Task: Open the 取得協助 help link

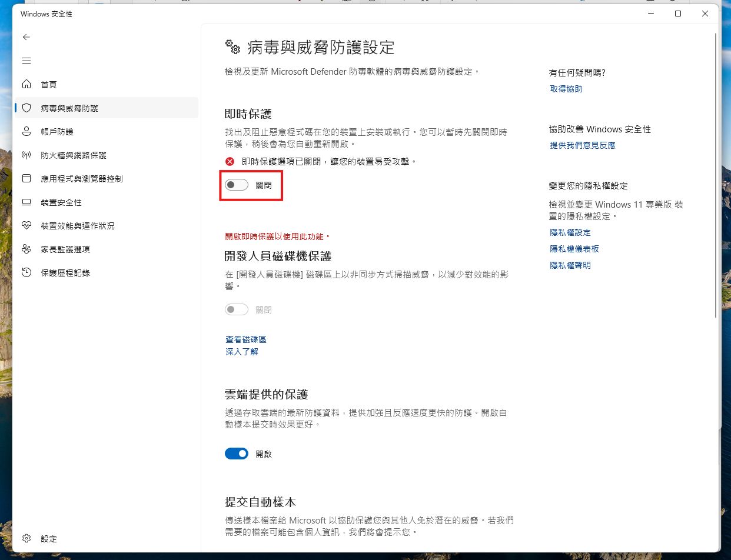Action: [566, 89]
